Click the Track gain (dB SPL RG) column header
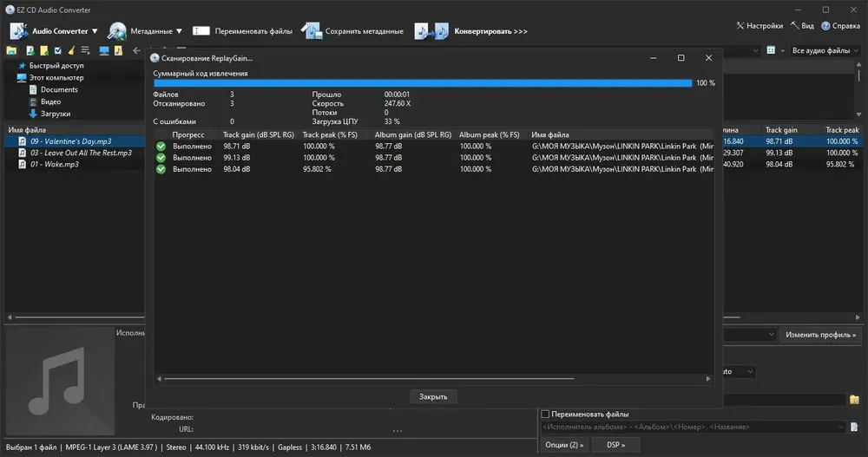 259,134
